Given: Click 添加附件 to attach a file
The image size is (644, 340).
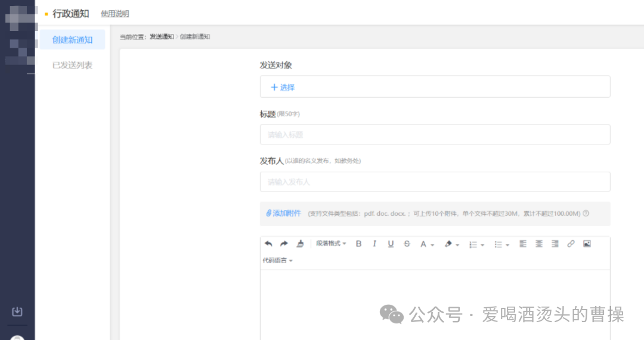Looking at the screenshot, I should coord(283,213).
